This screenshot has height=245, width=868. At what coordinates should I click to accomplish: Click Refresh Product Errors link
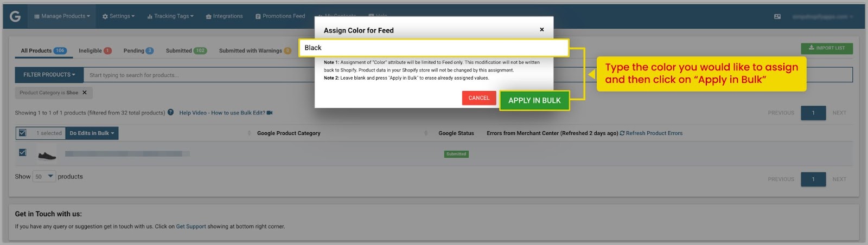pos(651,133)
